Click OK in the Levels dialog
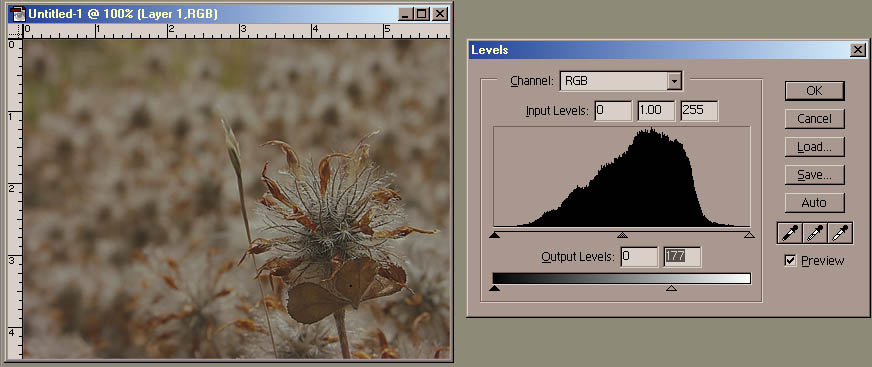This screenshot has height=367, width=872. point(814,91)
